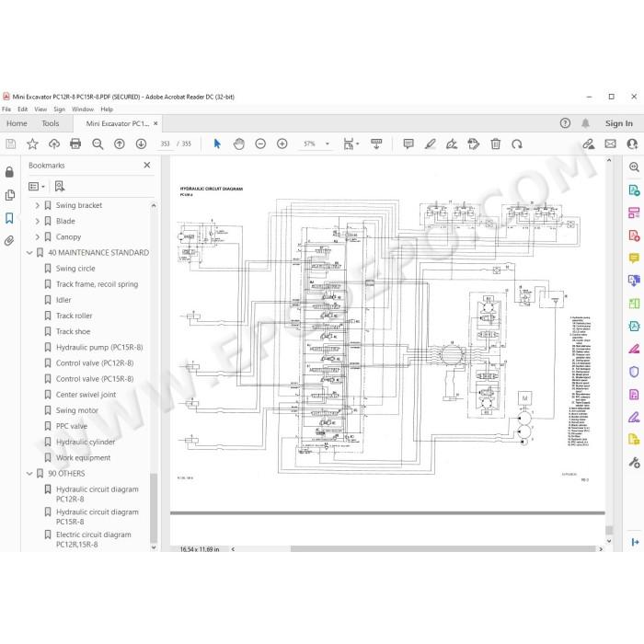Click the current page number field
644x644 pixels.
[165, 144]
